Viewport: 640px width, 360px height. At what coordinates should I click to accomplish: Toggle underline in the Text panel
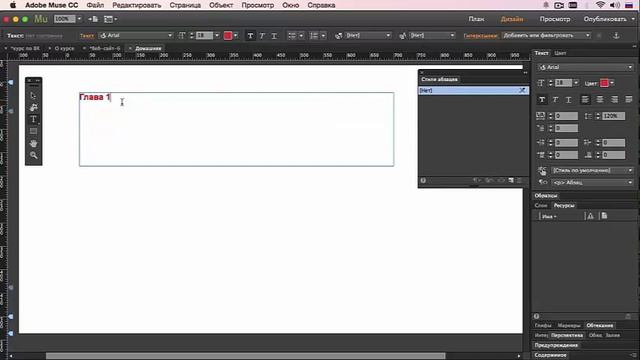[568, 100]
